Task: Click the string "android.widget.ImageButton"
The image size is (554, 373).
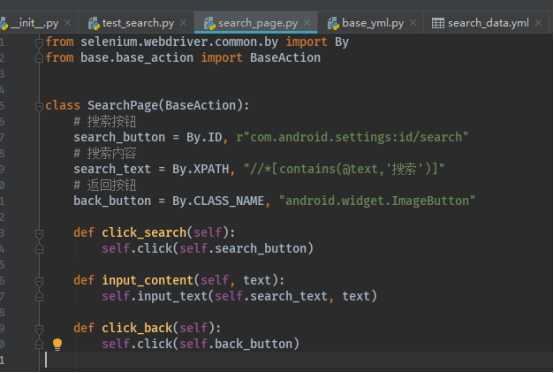Action: click(x=377, y=201)
